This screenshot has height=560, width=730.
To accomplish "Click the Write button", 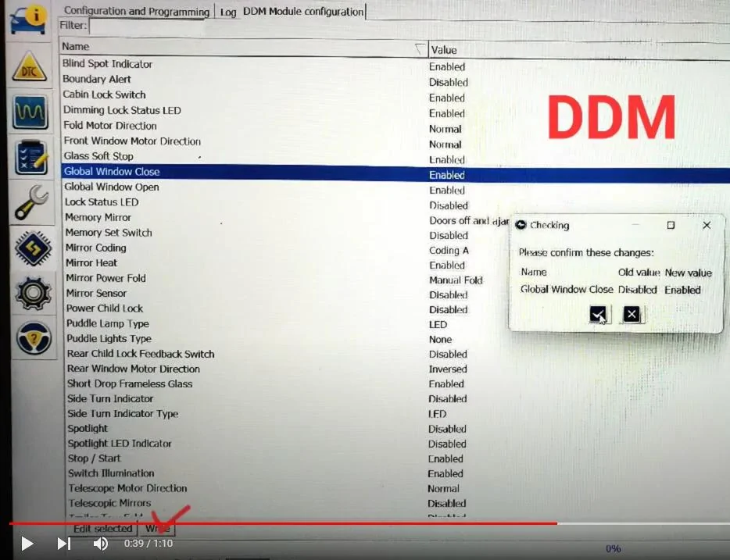I will tap(157, 529).
